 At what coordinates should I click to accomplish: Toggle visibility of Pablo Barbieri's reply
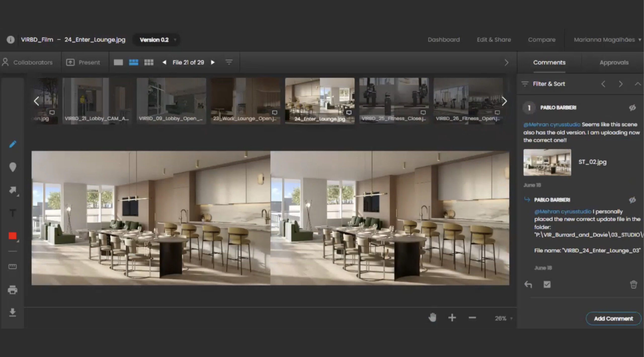point(632,200)
